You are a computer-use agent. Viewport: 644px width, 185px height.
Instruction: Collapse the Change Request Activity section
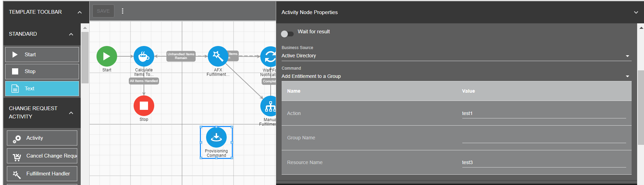click(71, 113)
